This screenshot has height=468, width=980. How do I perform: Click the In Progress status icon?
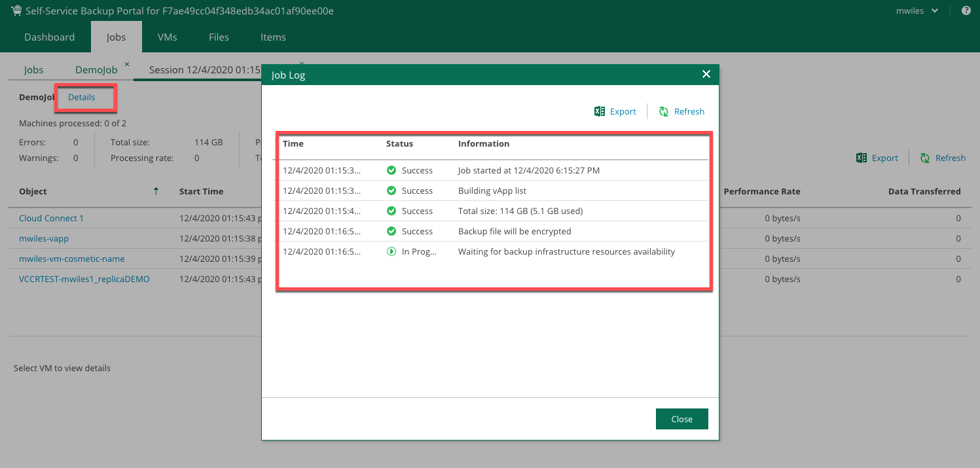[x=391, y=251]
